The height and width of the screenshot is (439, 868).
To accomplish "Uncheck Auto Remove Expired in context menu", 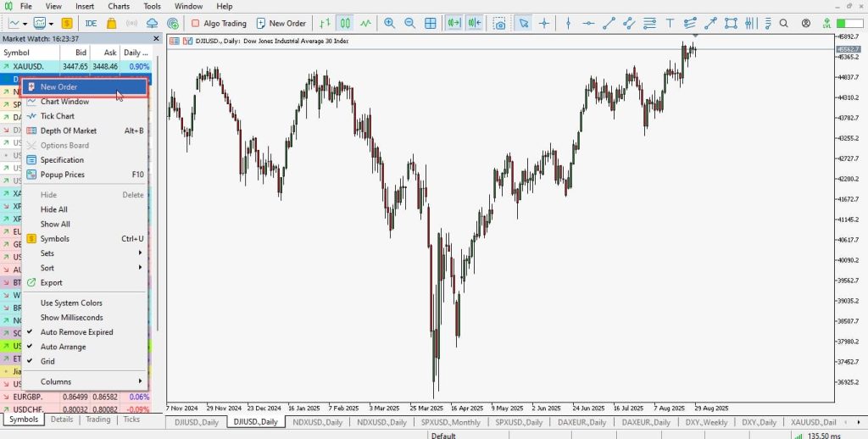I will pos(85,332).
